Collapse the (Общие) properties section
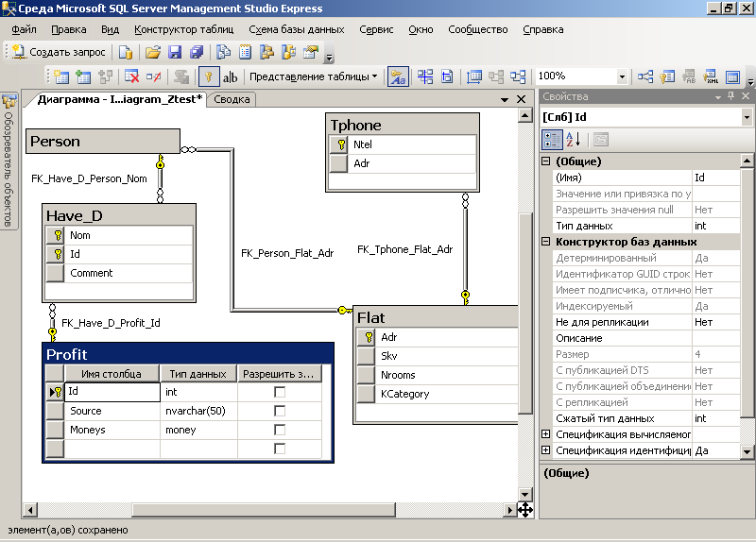 [545, 161]
